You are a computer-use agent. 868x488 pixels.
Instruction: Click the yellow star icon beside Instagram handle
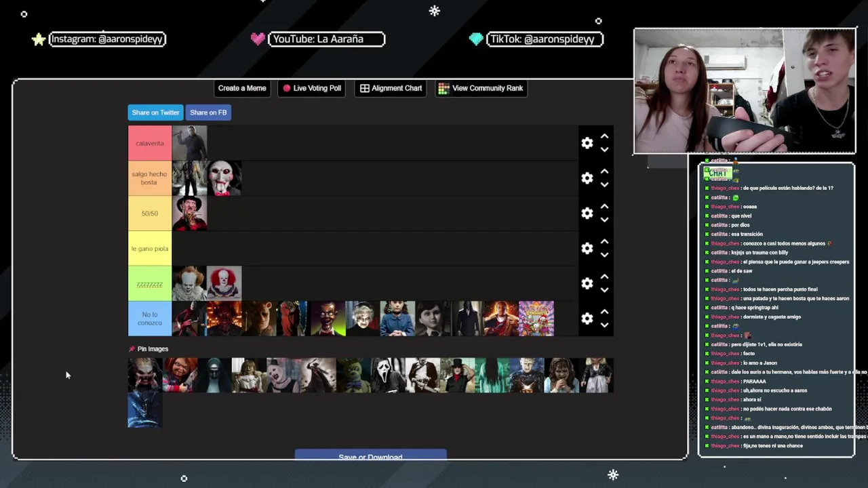39,39
